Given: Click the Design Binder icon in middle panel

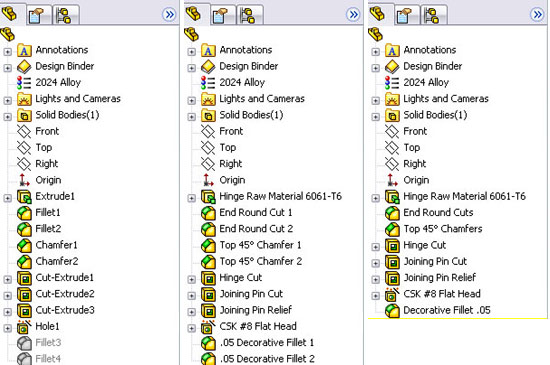Looking at the screenshot, I should pyautogui.click(x=208, y=66).
